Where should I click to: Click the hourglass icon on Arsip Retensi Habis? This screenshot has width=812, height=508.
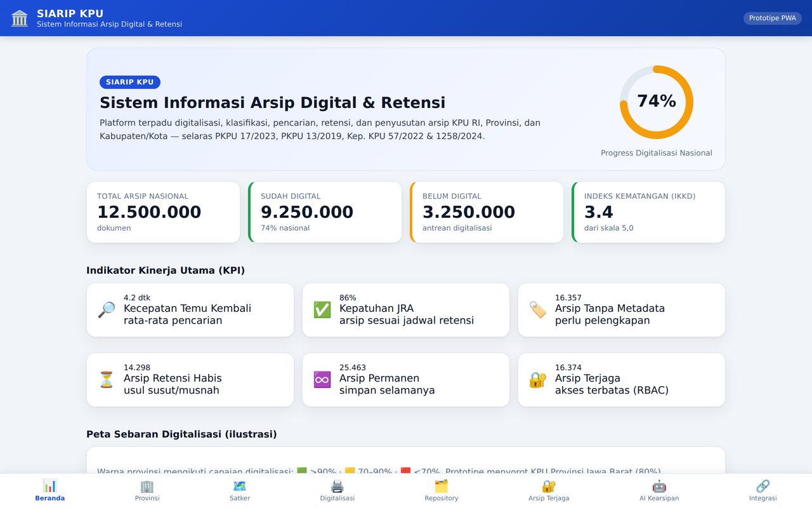[x=107, y=380]
